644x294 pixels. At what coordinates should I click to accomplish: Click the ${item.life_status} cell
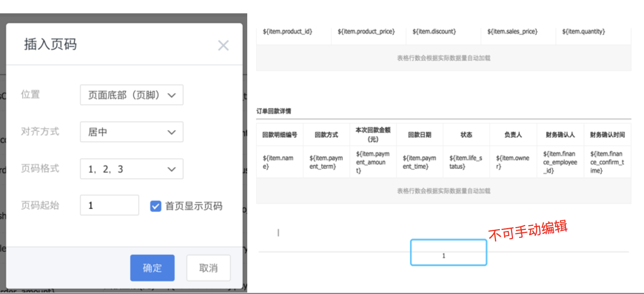pyautogui.click(x=466, y=162)
